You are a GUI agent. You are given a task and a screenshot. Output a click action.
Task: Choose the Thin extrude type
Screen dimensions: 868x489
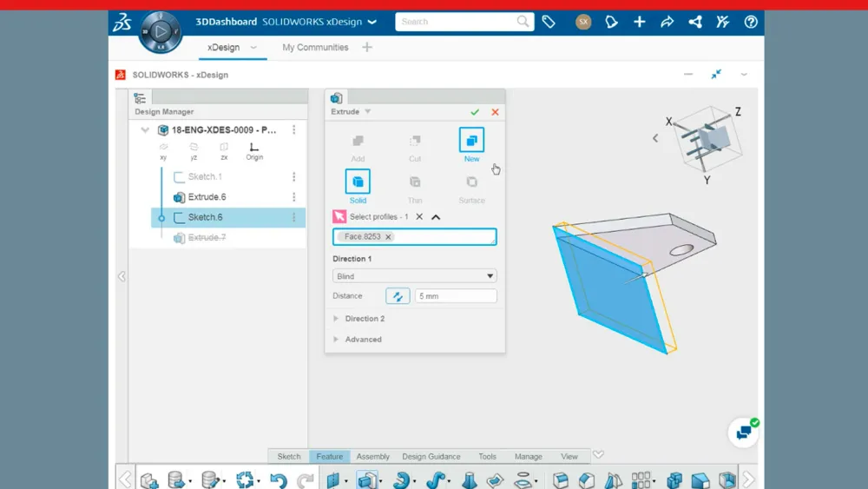coord(415,188)
